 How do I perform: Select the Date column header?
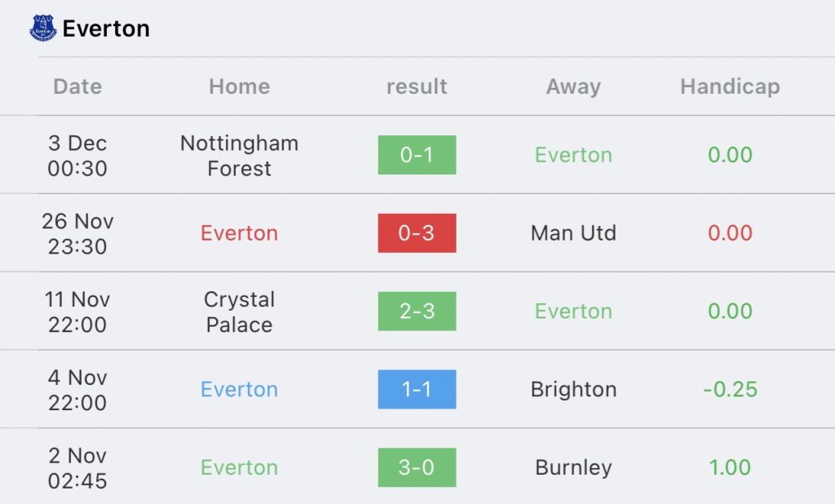[77, 86]
